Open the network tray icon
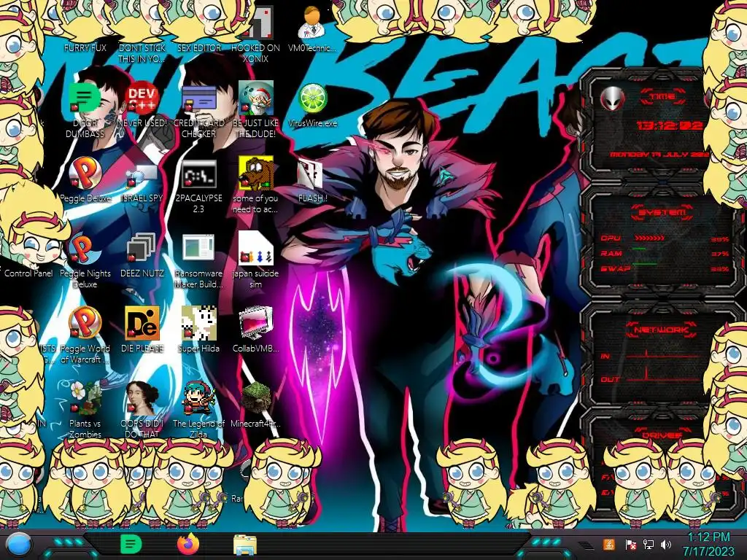The image size is (747, 560). (649, 545)
